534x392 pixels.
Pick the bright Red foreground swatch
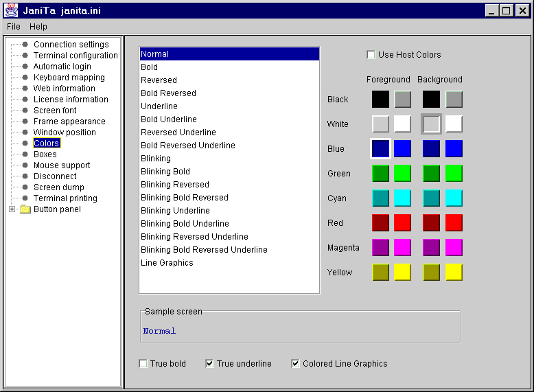[x=402, y=222]
